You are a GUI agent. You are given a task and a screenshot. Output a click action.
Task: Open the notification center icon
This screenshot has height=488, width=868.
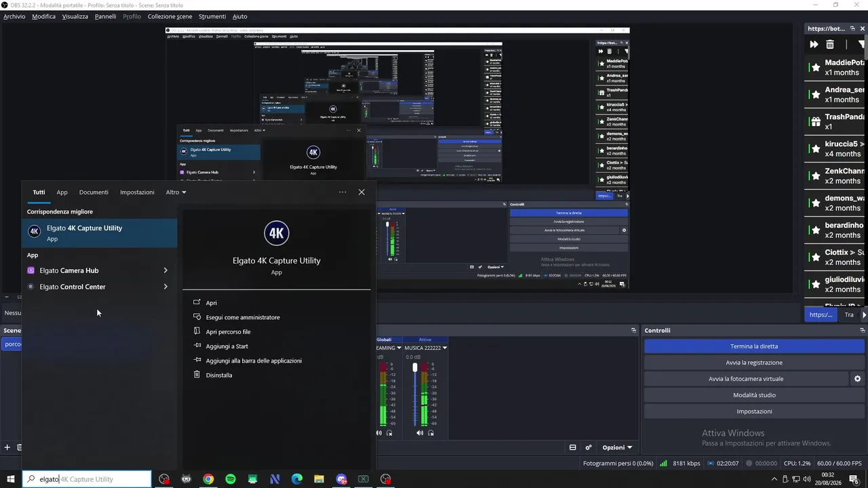[854, 479]
